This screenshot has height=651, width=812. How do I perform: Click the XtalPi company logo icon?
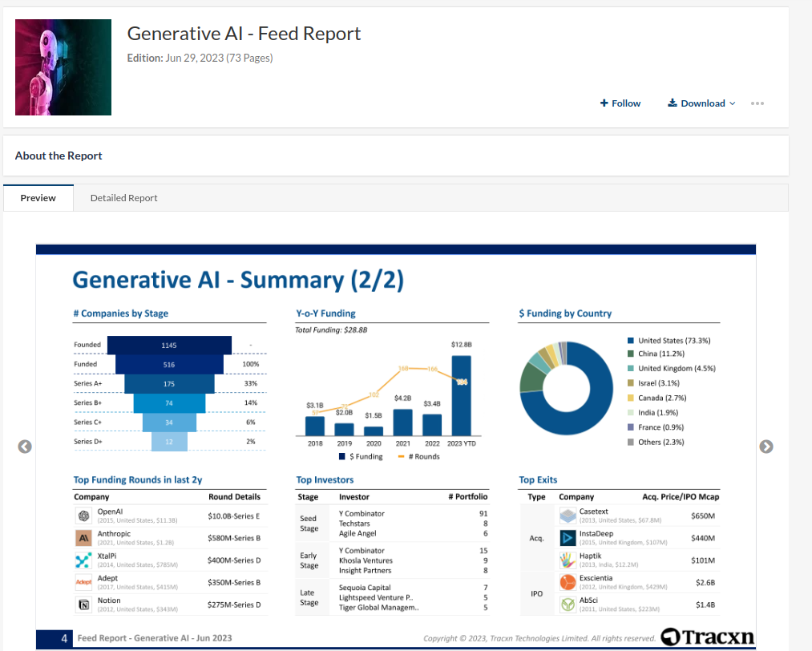coord(83,560)
